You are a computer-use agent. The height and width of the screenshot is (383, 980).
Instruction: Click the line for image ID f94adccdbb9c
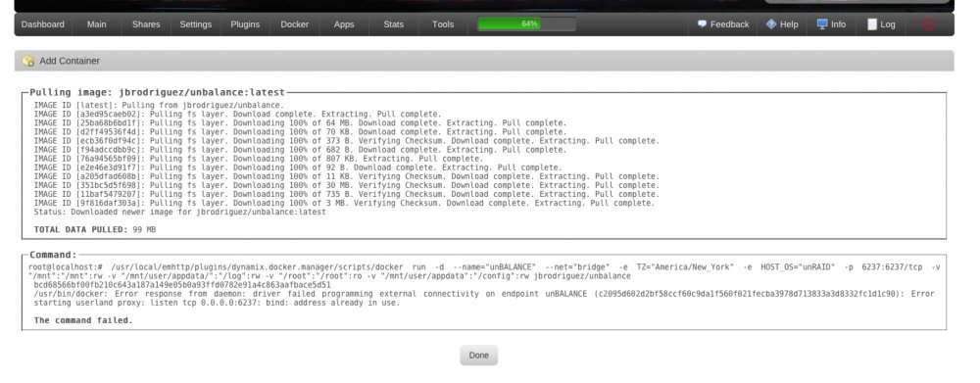[x=300, y=150]
